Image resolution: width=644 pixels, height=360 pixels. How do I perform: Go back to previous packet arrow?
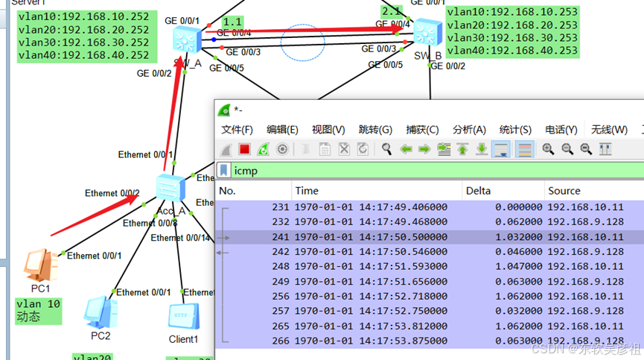tap(406, 149)
